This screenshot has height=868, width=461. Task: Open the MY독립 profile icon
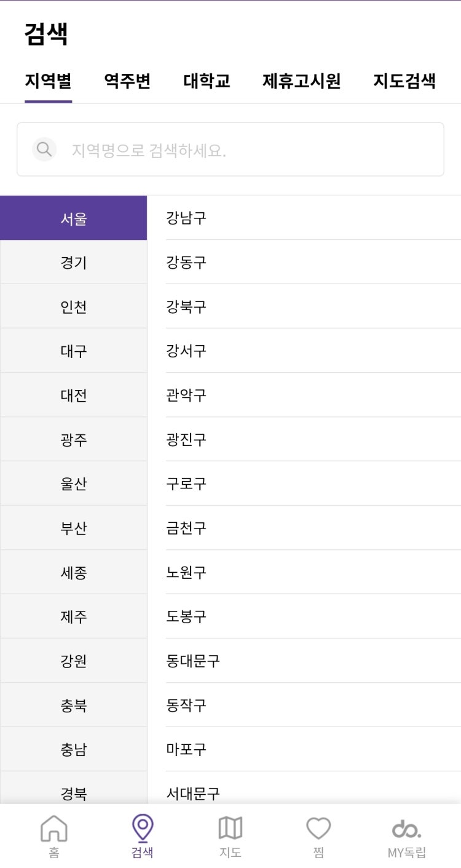[406, 829]
